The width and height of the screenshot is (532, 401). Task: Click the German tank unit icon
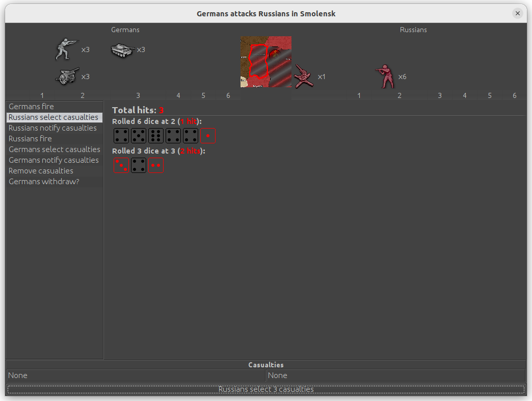point(122,49)
